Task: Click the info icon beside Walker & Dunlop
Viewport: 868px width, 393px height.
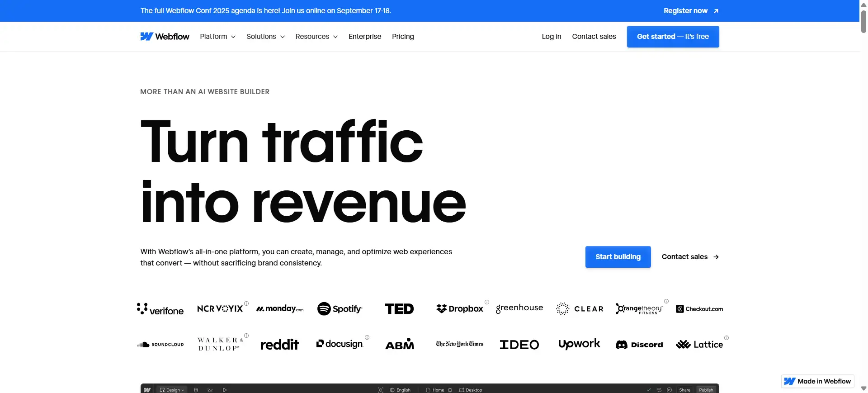Action: (246, 336)
